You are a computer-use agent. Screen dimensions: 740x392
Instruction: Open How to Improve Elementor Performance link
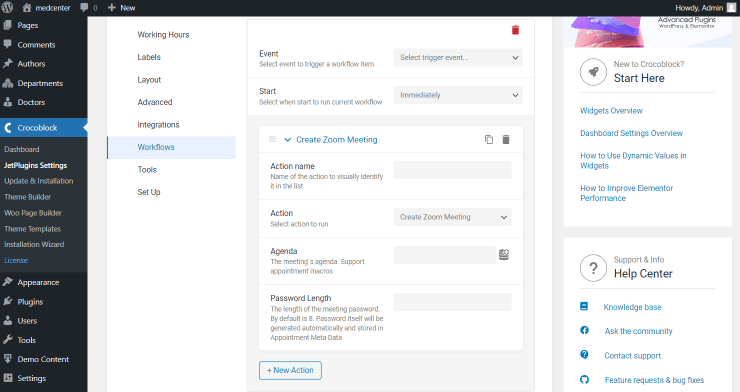(626, 193)
